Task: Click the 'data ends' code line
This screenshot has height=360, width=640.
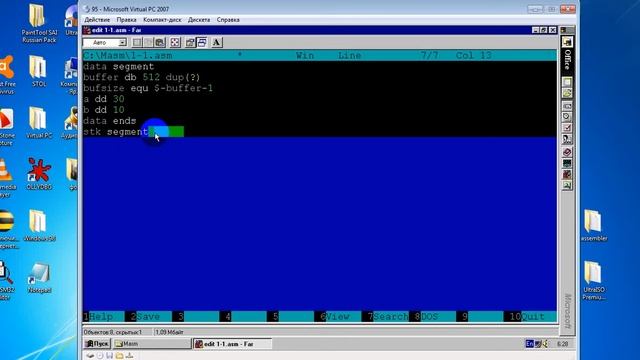Action: [x=110, y=121]
